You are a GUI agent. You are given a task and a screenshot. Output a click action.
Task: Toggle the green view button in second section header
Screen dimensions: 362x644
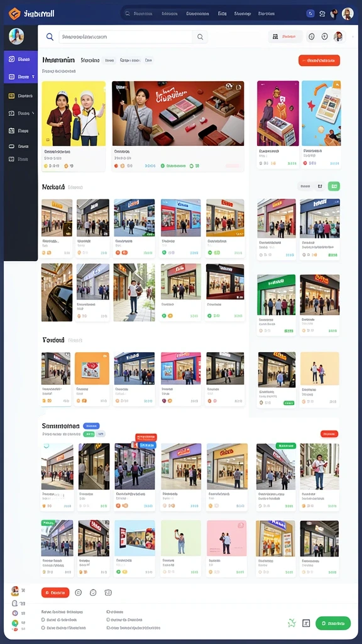pos(334,186)
